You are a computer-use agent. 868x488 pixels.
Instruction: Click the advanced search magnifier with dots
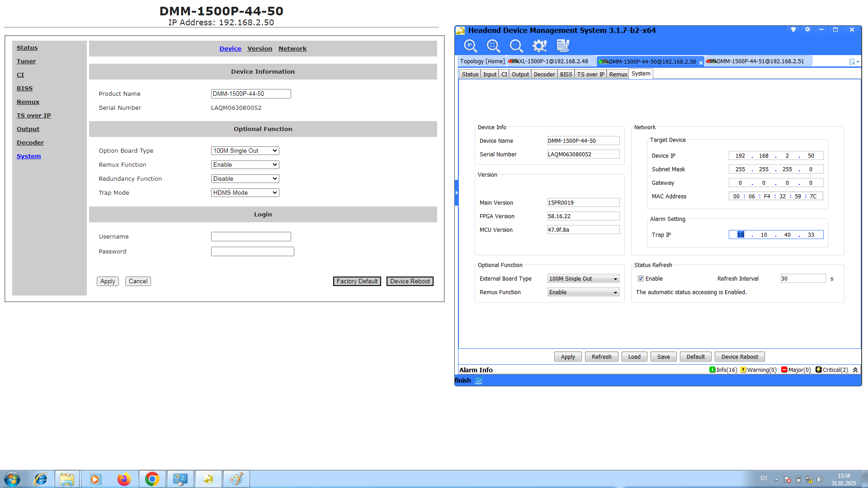(516, 46)
